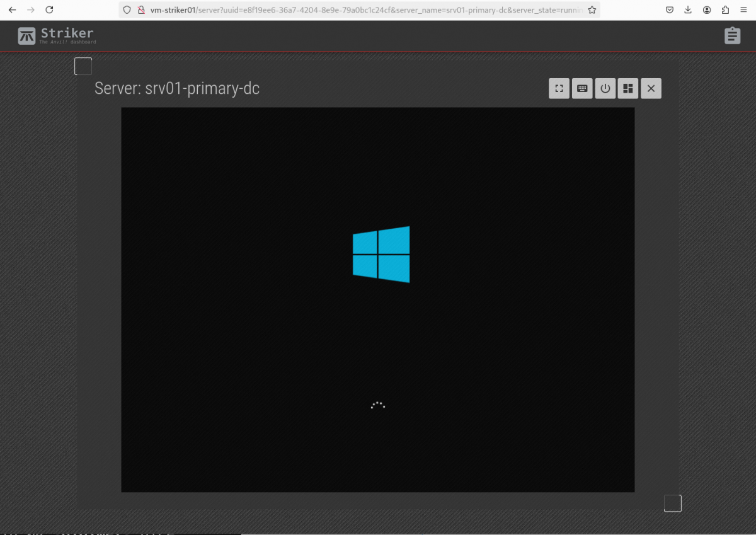
Task: Close the server console with X button
Action: pyautogui.click(x=651, y=89)
